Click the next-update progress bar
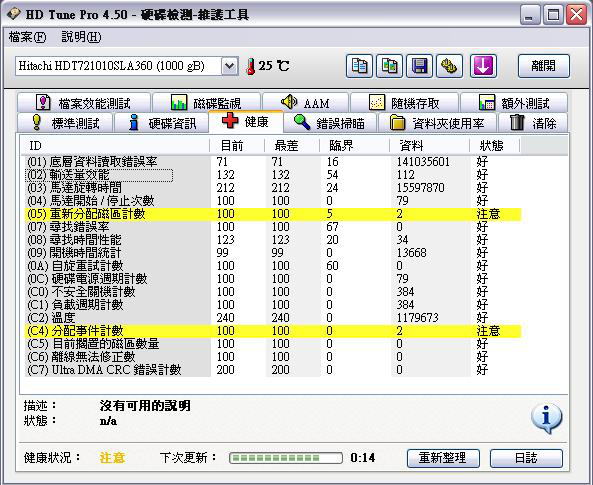The width and height of the screenshot is (593, 485). point(286,458)
